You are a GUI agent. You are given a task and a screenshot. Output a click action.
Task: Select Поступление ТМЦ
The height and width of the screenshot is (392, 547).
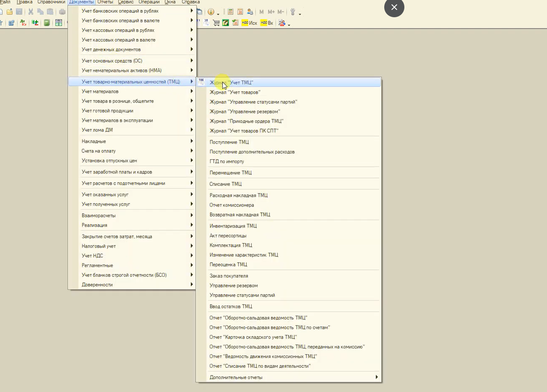(x=289, y=142)
